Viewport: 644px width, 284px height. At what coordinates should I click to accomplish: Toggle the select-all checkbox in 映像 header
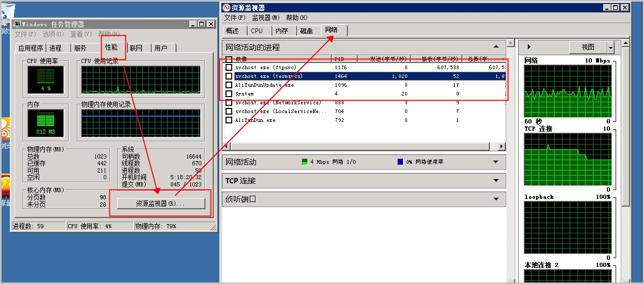[229, 59]
